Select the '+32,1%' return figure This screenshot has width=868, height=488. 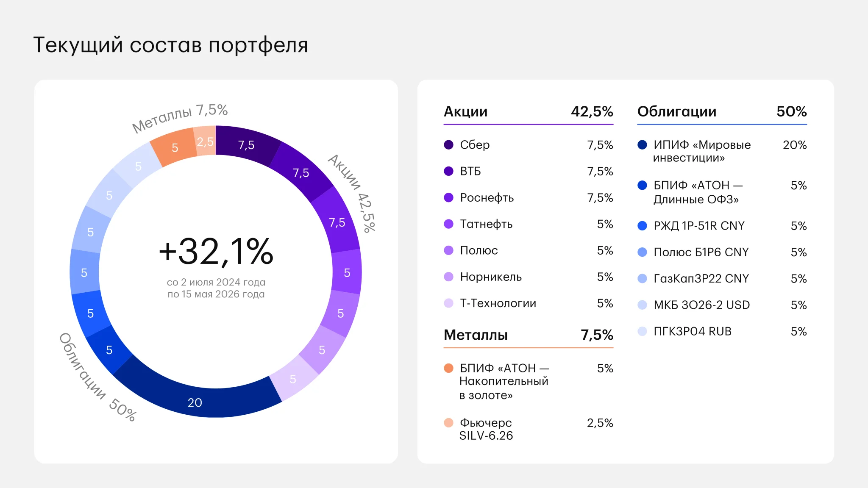click(216, 252)
